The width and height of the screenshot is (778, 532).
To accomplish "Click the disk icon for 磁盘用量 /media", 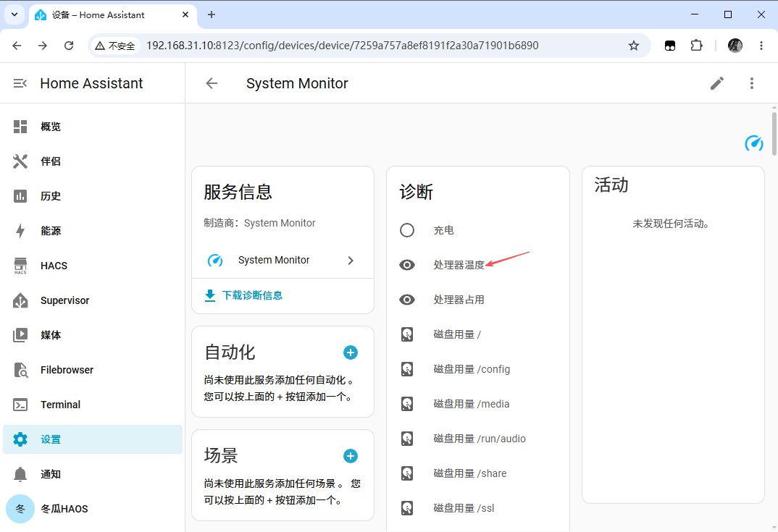I will 407,404.
